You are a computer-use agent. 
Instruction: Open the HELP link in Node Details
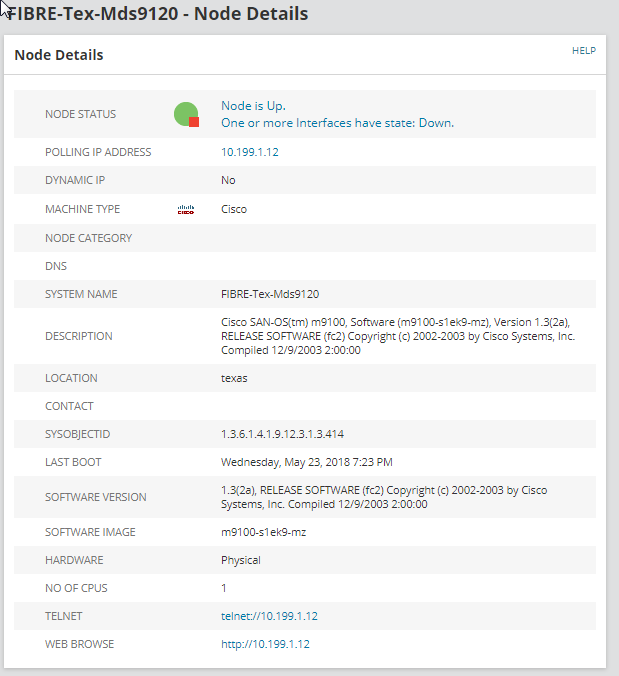[x=584, y=51]
